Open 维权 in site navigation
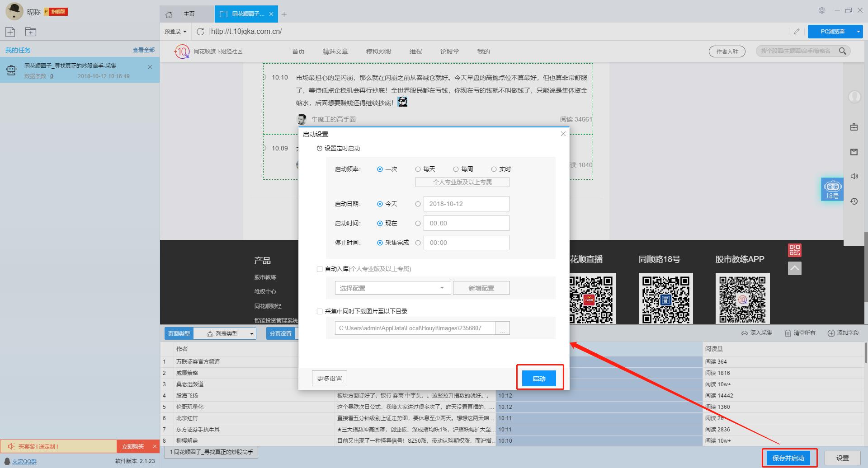 [x=416, y=51]
